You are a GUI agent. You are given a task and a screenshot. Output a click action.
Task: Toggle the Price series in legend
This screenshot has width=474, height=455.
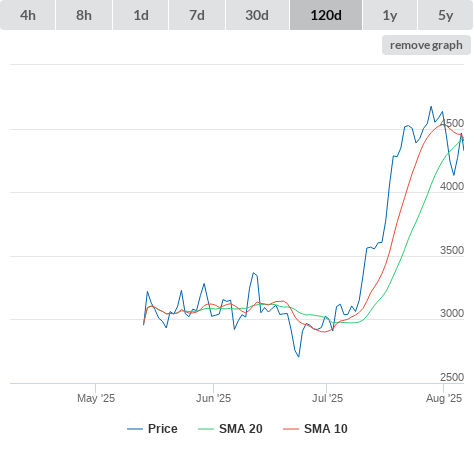(152, 429)
